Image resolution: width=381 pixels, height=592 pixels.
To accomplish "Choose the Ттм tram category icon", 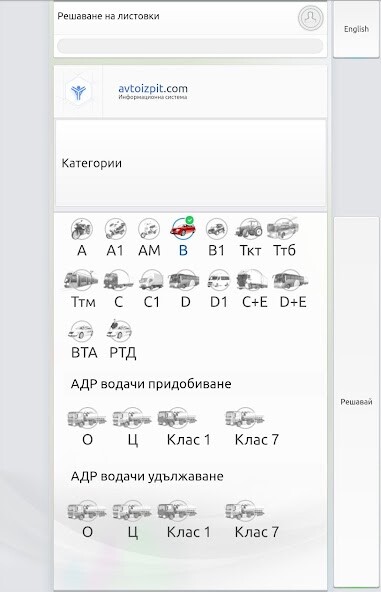I will (x=82, y=280).
